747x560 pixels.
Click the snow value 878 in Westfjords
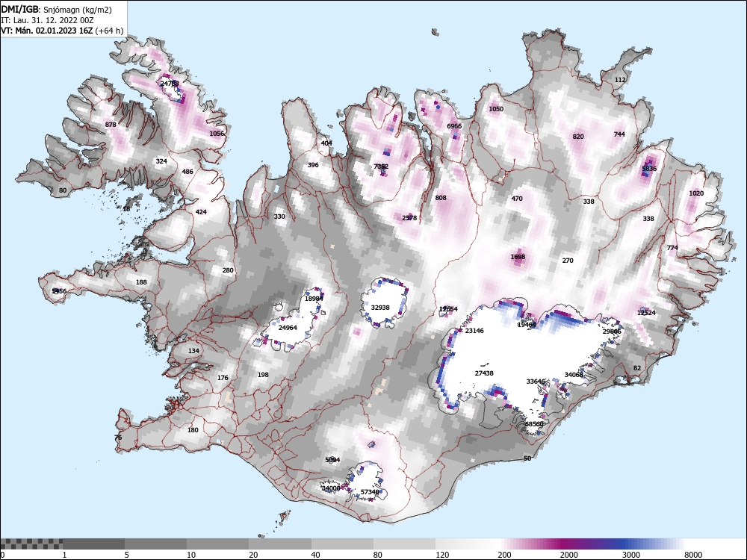tap(111, 125)
